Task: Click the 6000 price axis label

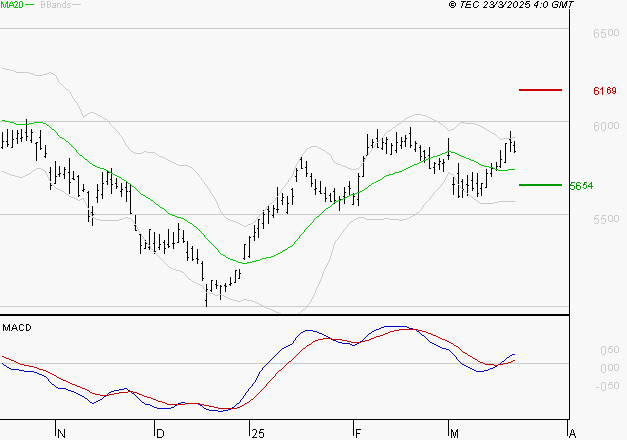Action: (606, 126)
